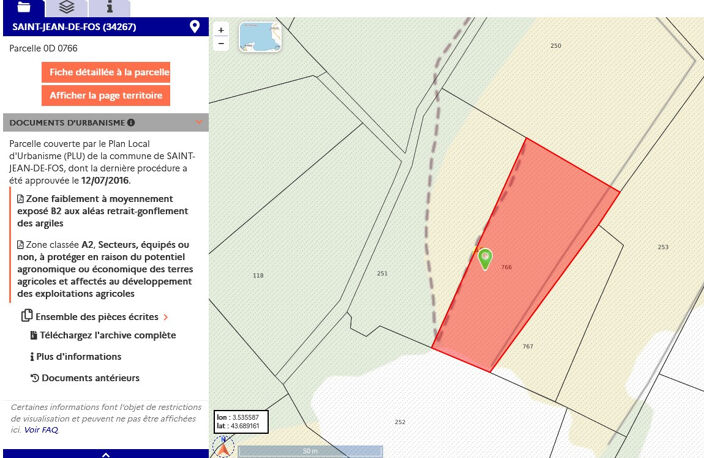Click the 50 m scale bar
Viewport: 704px width, 458px height.
(x=310, y=451)
